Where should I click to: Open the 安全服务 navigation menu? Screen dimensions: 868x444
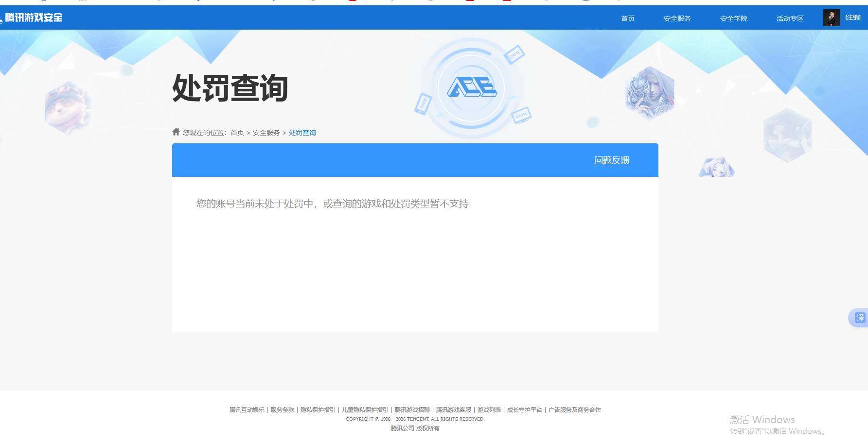[676, 18]
